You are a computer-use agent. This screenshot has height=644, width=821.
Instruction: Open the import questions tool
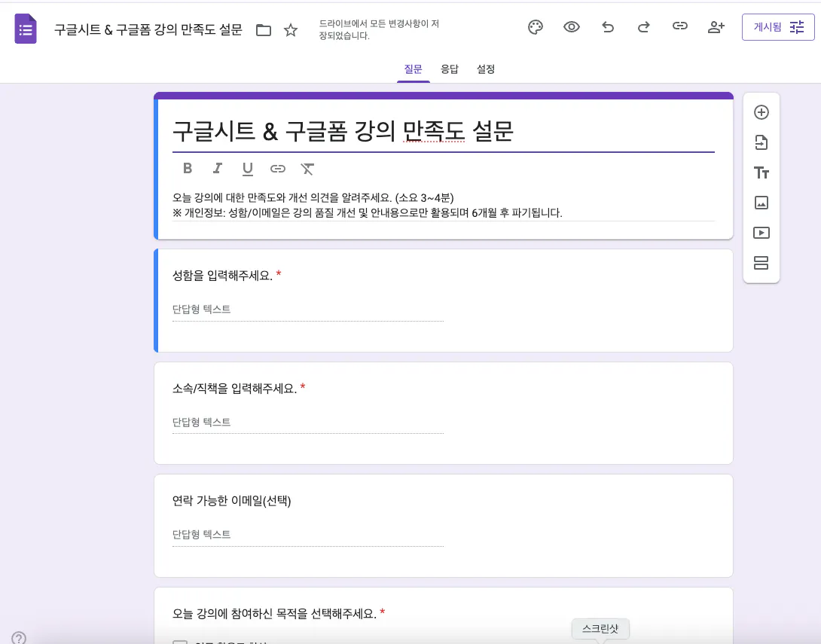point(761,142)
